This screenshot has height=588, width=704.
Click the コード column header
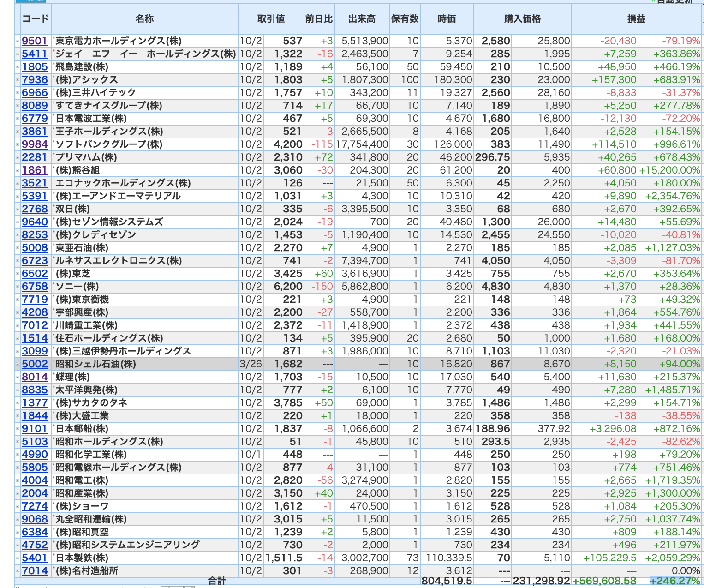(36, 19)
